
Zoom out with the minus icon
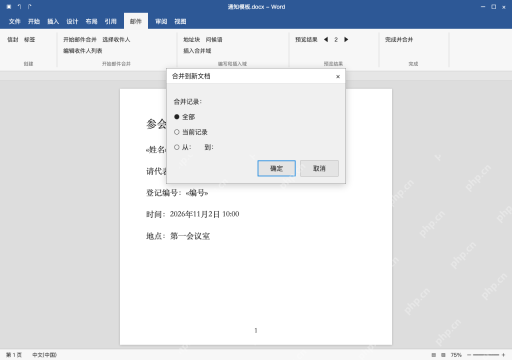[x=469, y=355]
